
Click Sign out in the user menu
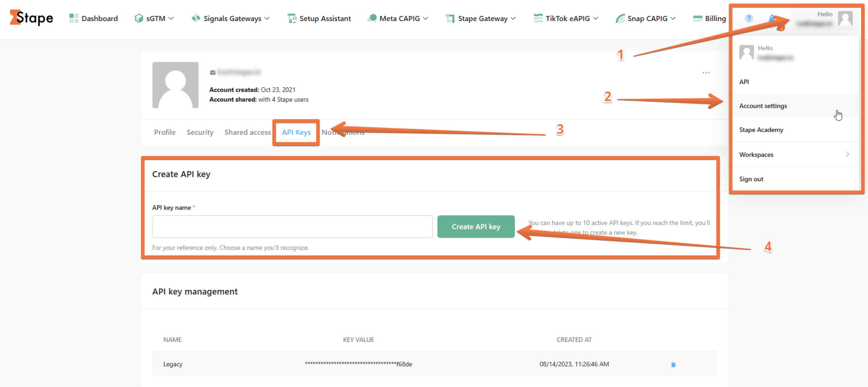tap(751, 179)
